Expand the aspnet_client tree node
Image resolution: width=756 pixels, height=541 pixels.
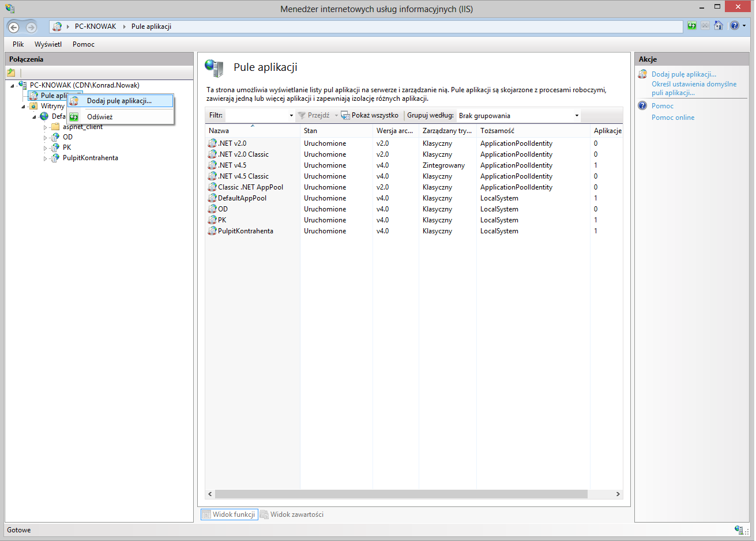(46, 127)
